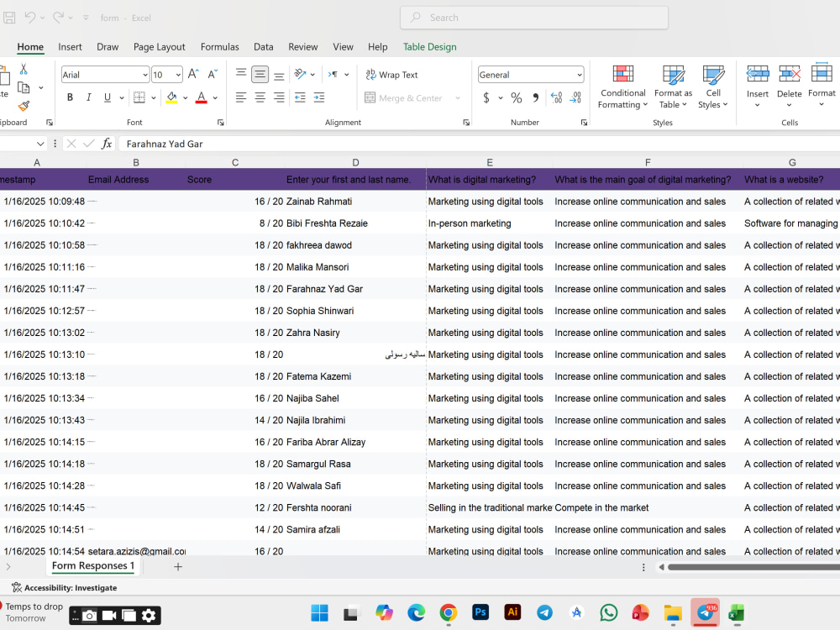
Task: Expand the General number format dropdown
Action: [x=579, y=75]
